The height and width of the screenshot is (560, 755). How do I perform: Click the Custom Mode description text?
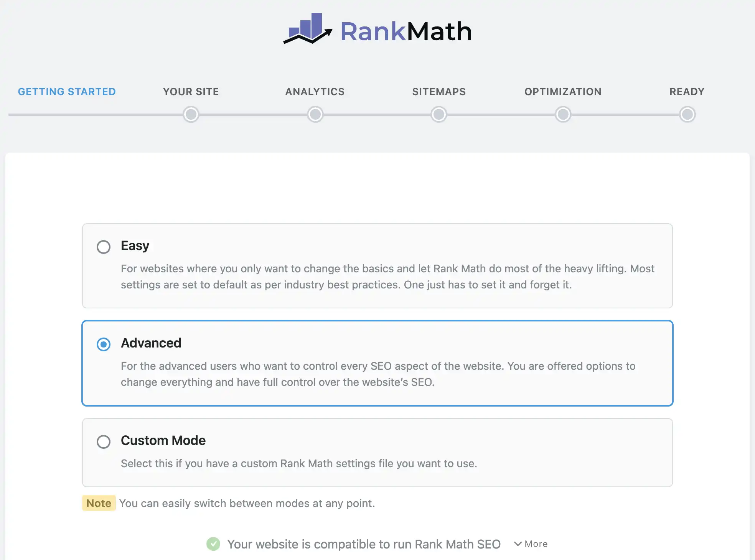[299, 463]
